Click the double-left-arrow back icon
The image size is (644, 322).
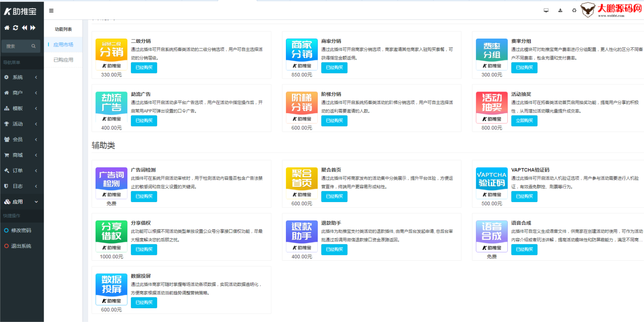click(25, 27)
